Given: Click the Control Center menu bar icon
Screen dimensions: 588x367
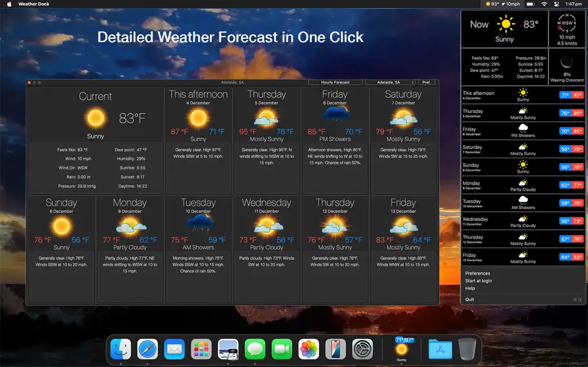Looking at the screenshot, I should [557, 4].
